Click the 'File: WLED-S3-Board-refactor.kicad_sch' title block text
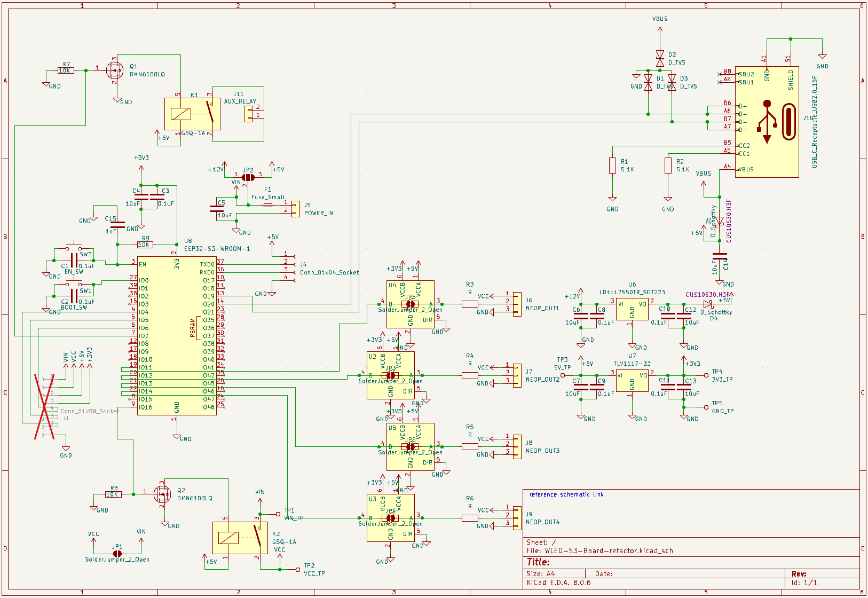The width and height of the screenshot is (868, 598). tap(599, 550)
